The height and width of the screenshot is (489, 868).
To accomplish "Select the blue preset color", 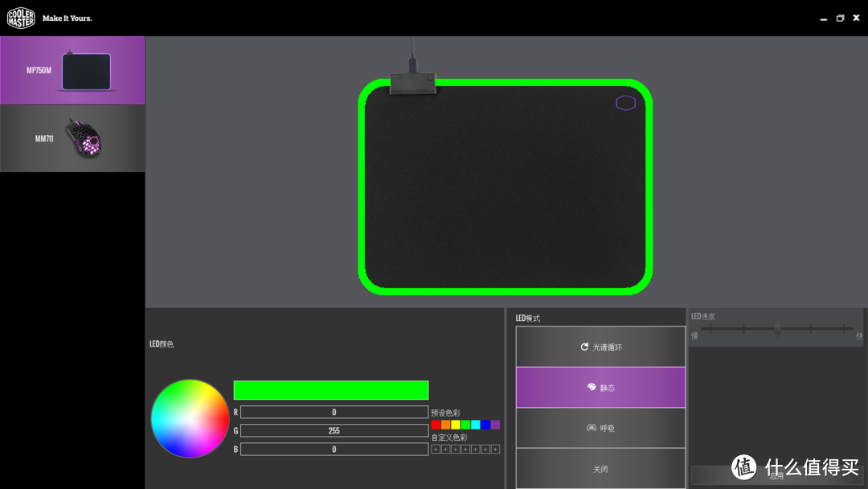I will 485,425.
